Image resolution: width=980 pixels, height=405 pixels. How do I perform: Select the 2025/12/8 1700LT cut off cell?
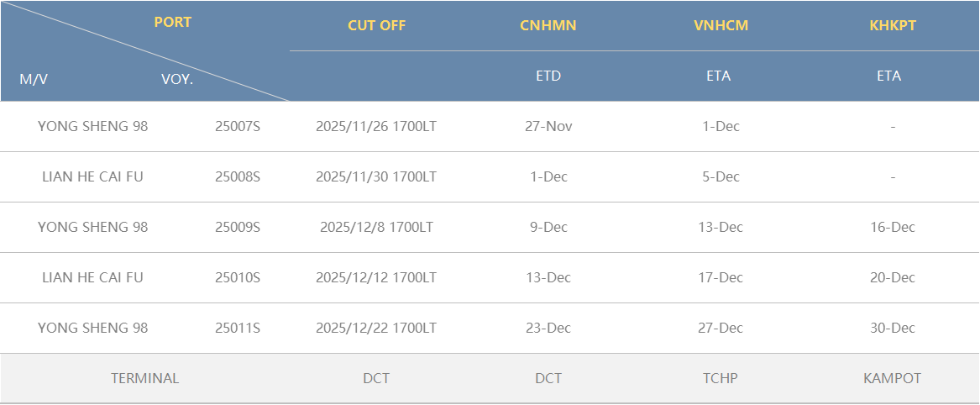point(376,228)
